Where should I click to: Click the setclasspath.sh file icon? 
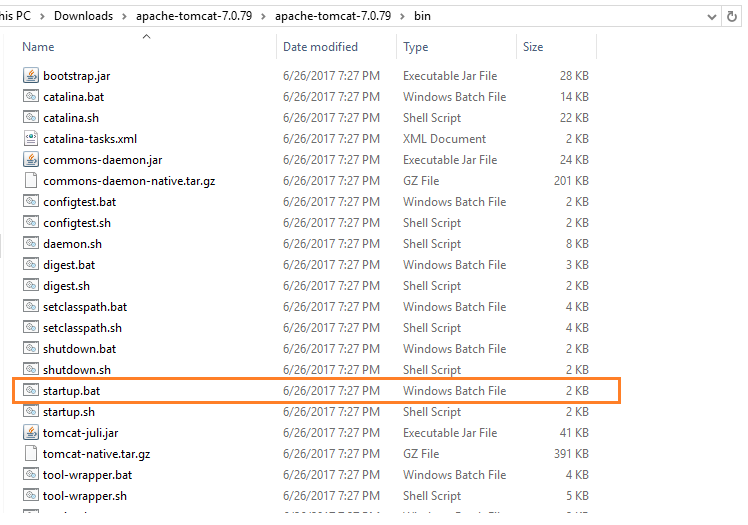(31, 327)
